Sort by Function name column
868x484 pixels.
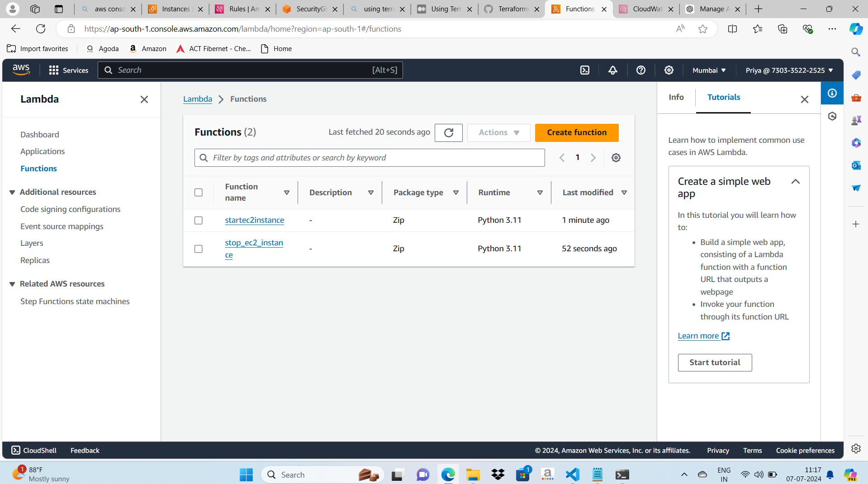(x=287, y=193)
